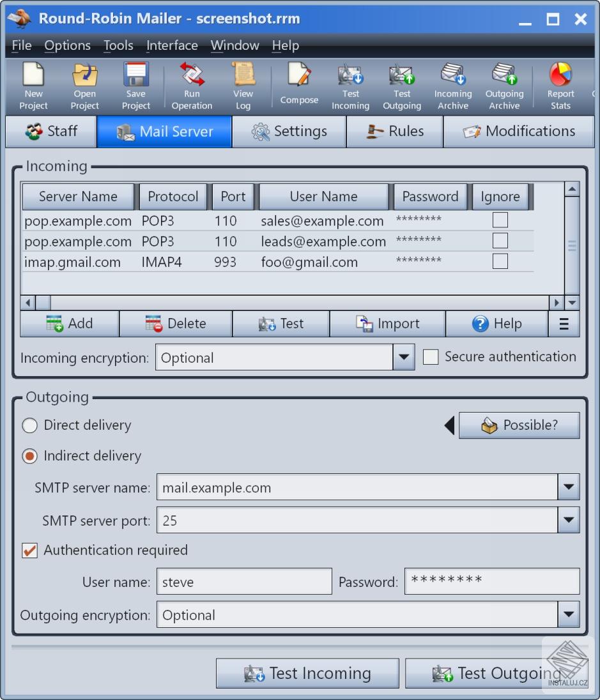Import incoming server entries
The image size is (600, 700).
pos(387,324)
